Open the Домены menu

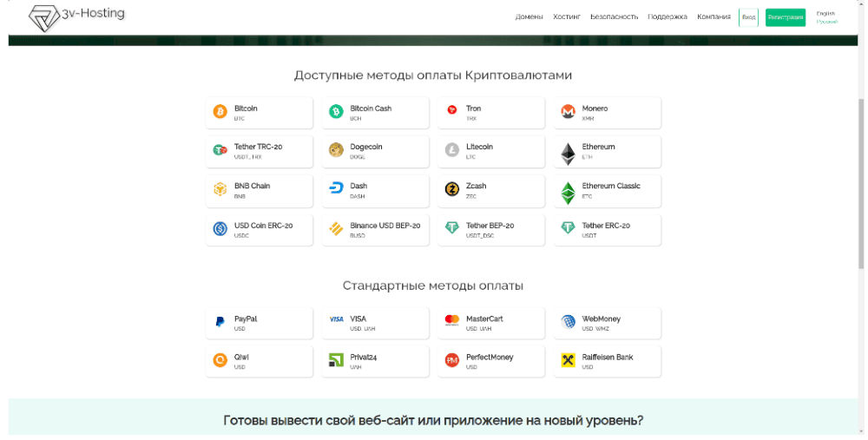tap(529, 17)
